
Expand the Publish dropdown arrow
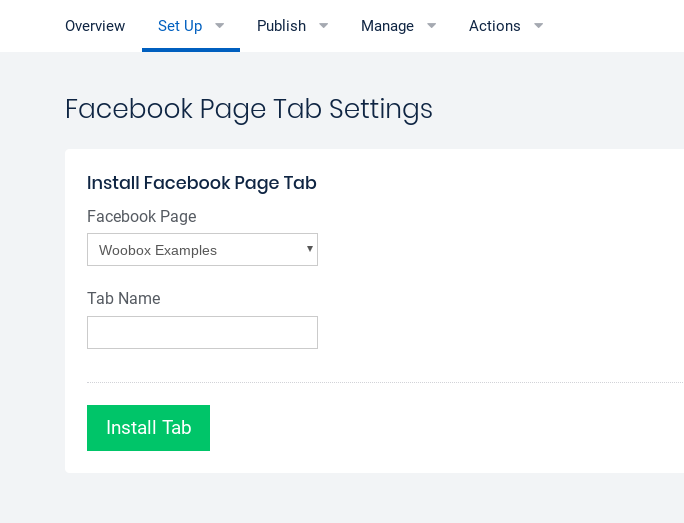(323, 25)
